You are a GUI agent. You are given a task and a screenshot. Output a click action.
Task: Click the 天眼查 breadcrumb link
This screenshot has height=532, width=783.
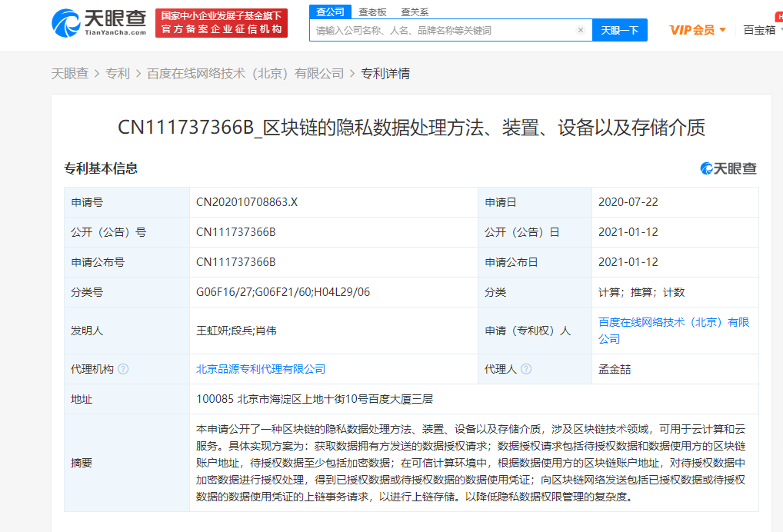point(70,73)
